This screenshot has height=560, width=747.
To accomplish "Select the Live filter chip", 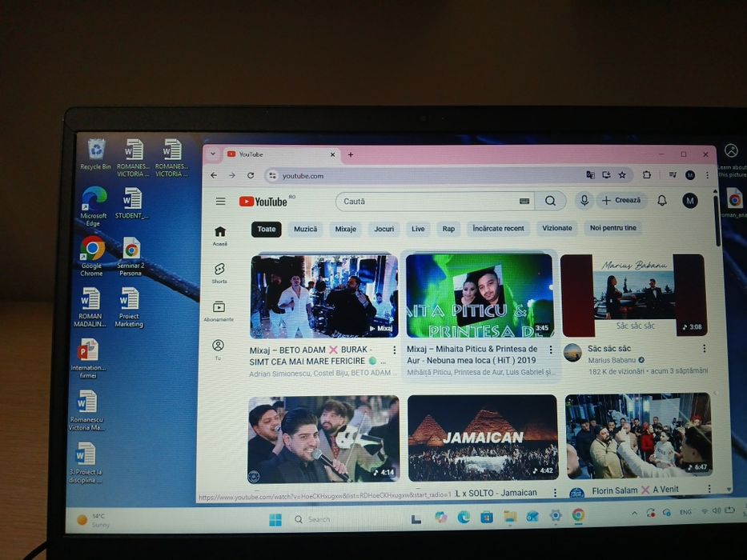I will coord(418,229).
